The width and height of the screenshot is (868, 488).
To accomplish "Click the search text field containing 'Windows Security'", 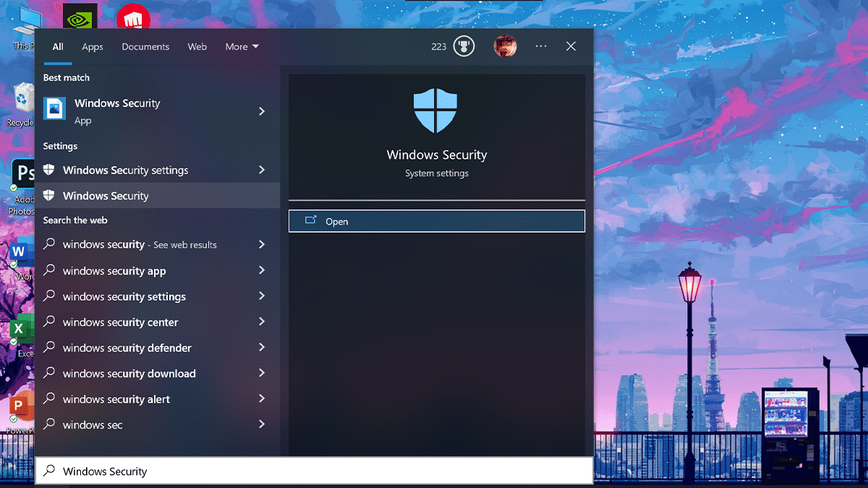I will pos(314,471).
